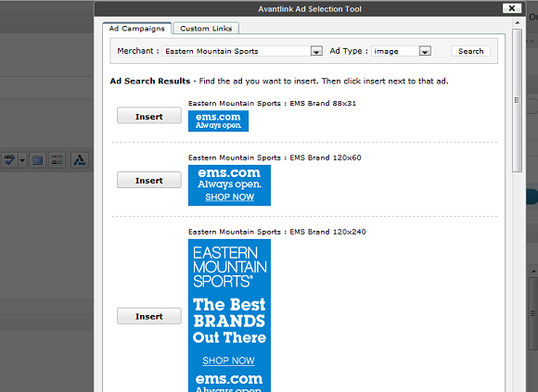Click the 120x60 ems.com banner thumbnail
538x392 pixels.
229,185
